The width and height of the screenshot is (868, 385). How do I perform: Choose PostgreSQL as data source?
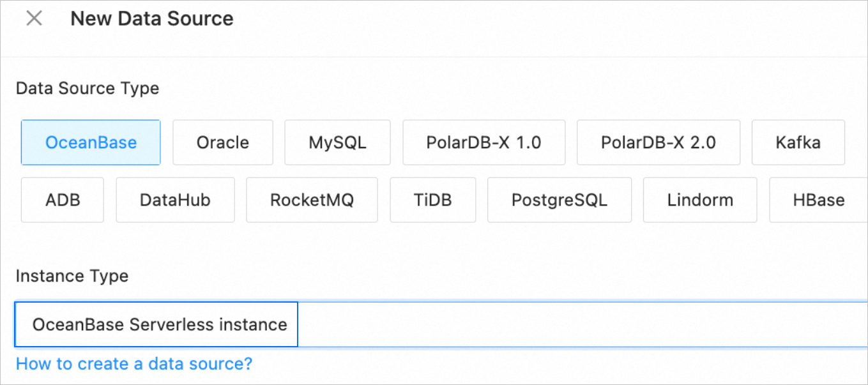(559, 200)
